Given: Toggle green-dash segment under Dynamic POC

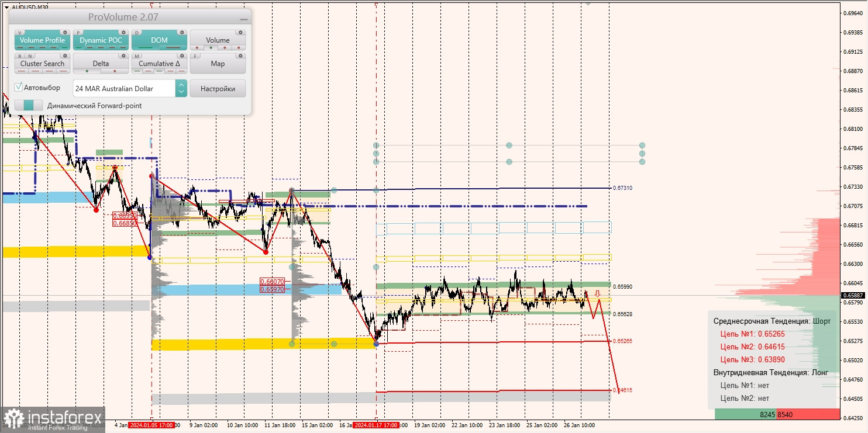Looking at the screenshot, I should pyautogui.click(x=78, y=47).
